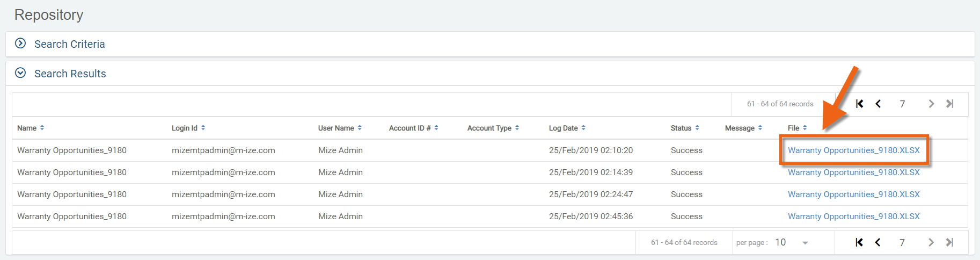Image resolution: width=980 pixels, height=260 pixels.
Task: Expand the Search Criteria section
Action: coord(20,44)
